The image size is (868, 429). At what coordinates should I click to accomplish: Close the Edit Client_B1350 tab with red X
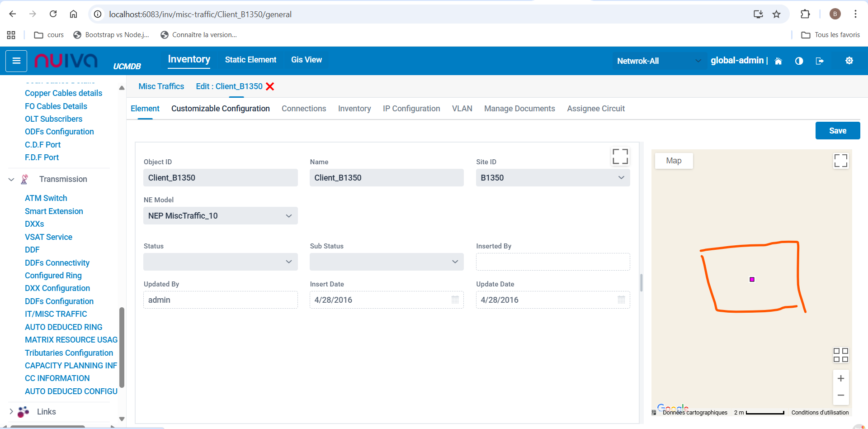[x=270, y=86]
